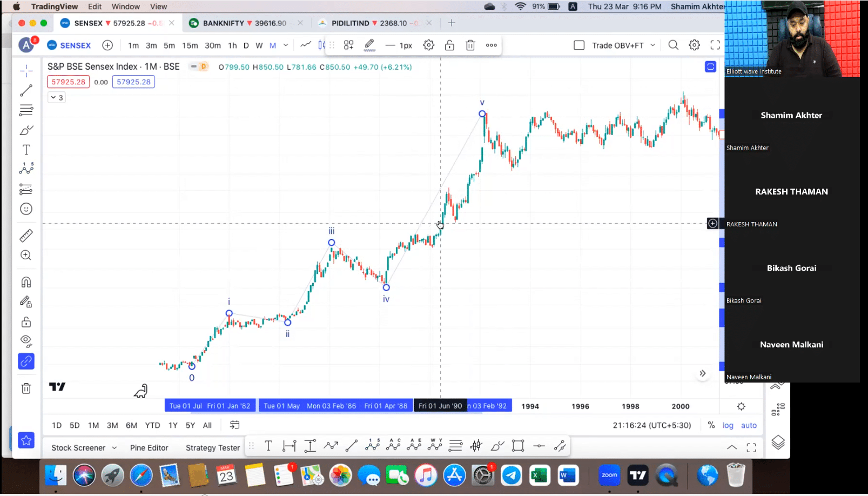Select the trend line drawing tool
The width and height of the screenshot is (868, 496).
(x=26, y=91)
